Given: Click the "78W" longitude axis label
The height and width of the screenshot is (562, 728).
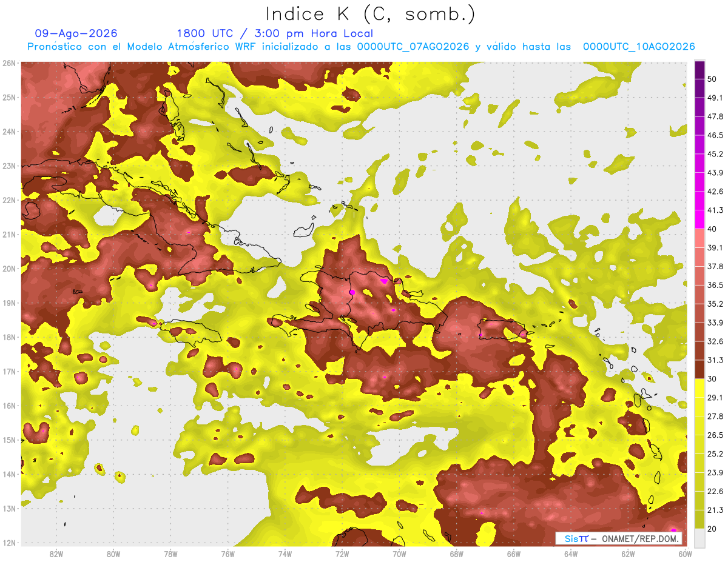Looking at the screenshot, I should [170, 554].
